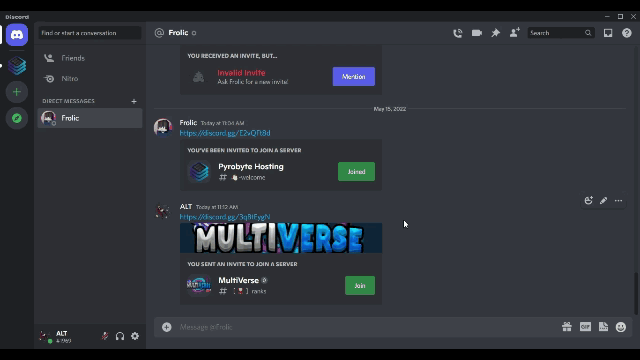Click the Frolic username on the message
This screenshot has height=360, width=640.
[188, 122]
